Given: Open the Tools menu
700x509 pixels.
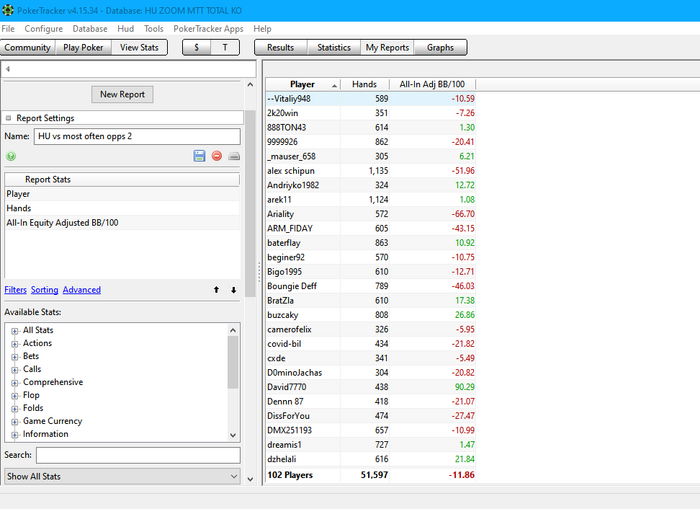Looking at the screenshot, I should coord(154,29).
